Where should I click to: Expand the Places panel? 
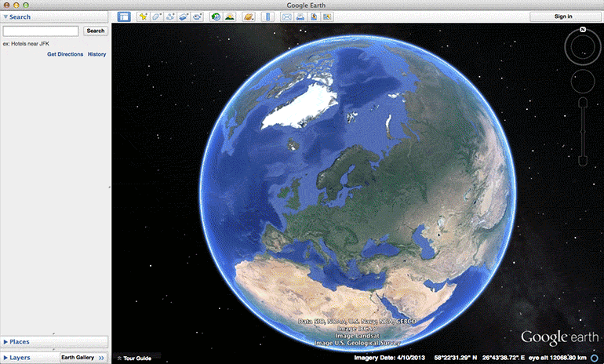click(5, 342)
